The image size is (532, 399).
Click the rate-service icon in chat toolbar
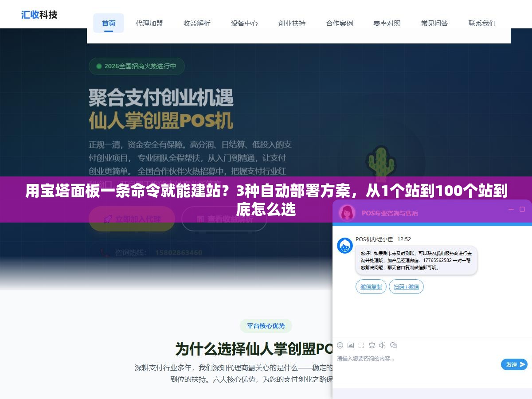(x=372, y=345)
